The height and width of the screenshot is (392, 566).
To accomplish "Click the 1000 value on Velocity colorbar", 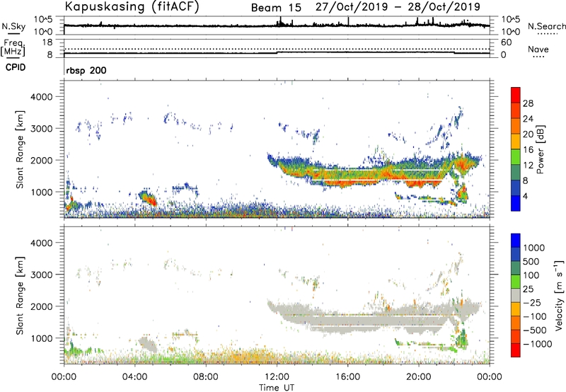I will click(x=534, y=248).
